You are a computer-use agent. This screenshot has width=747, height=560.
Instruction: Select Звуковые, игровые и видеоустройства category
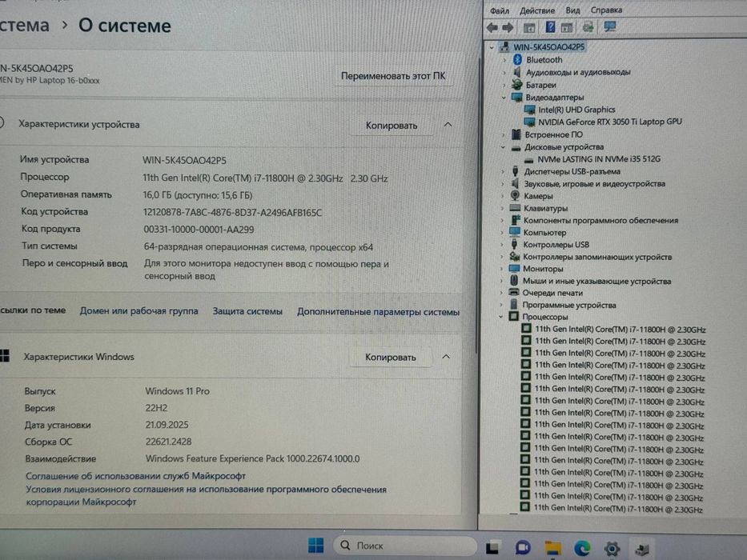tap(594, 183)
